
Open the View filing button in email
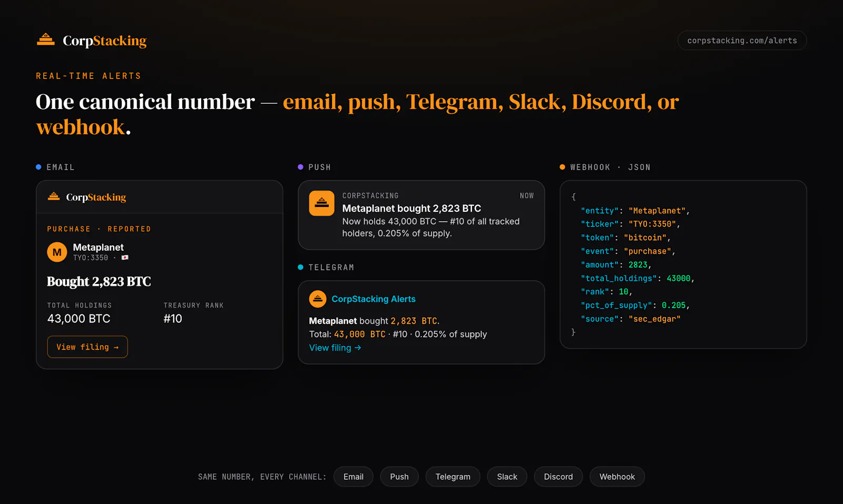87,347
